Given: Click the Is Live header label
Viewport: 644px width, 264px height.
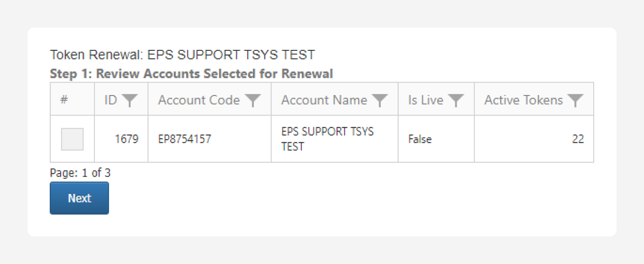Looking at the screenshot, I should point(425,100).
